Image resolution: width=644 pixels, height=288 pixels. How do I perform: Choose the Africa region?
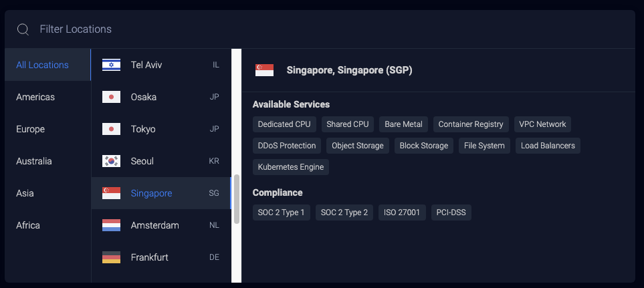(x=28, y=225)
